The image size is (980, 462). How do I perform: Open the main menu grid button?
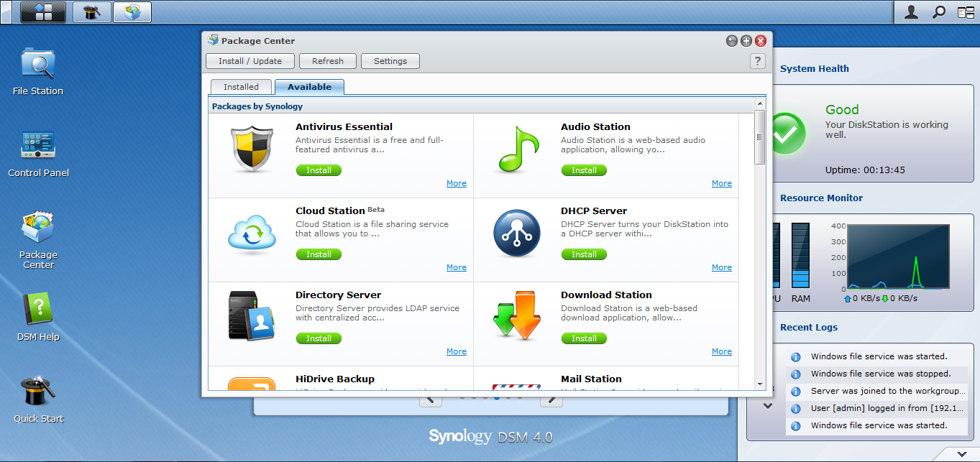pos(43,12)
